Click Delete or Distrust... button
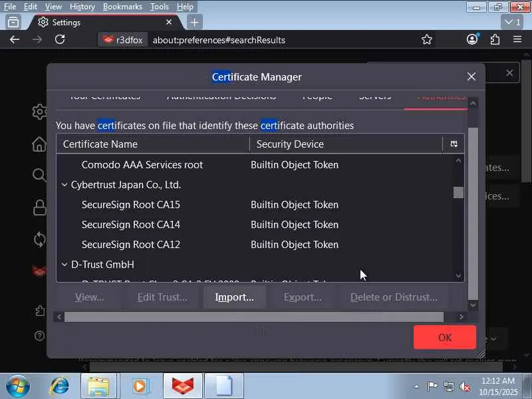 click(x=394, y=297)
